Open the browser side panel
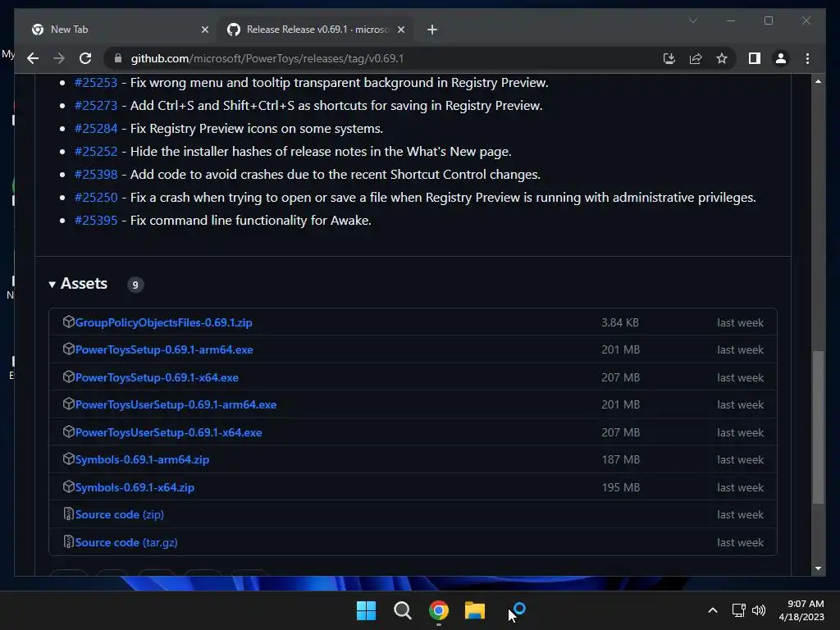The width and height of the screenshot is (840, 630). pos(755,58)
